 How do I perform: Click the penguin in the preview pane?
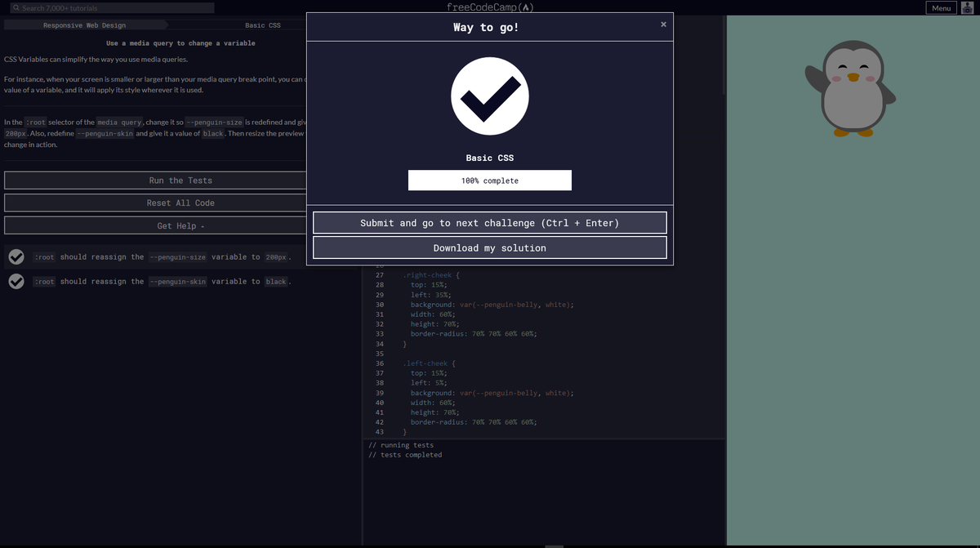click(x=853, y=88)
